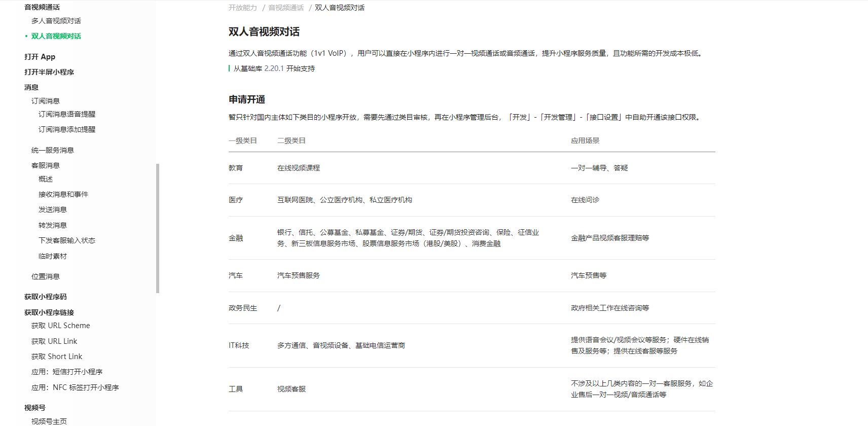The image size is (868, 426).
Task: Open the 消息 sidebar section
Action: [31, 87]
